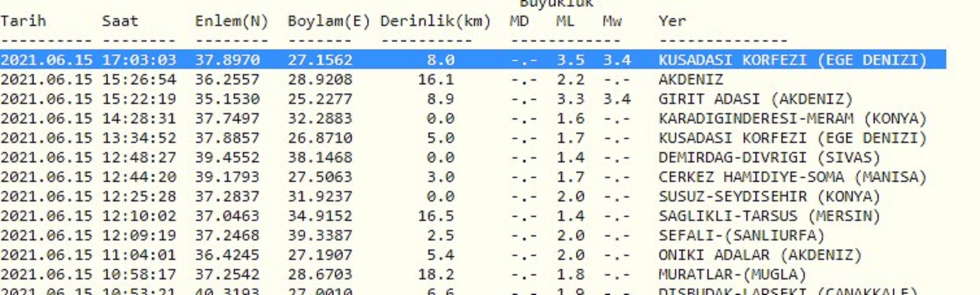Click the Saat column header

120,21
